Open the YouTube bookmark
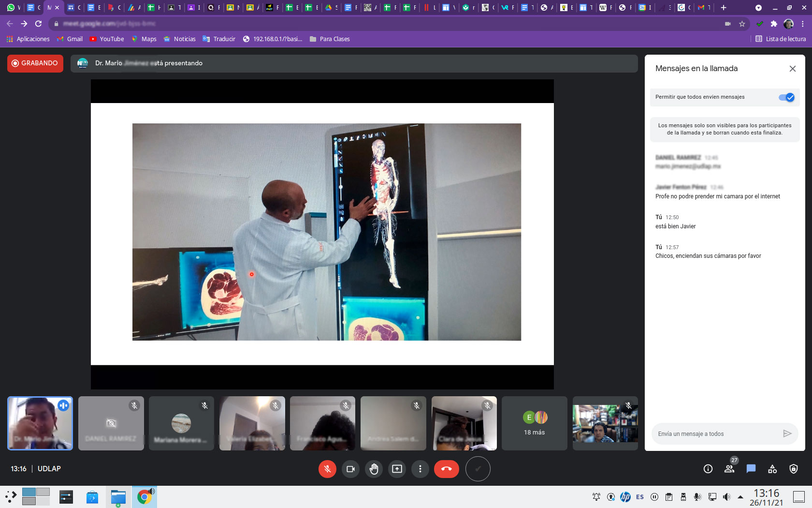Viewport: 812px width, 508px height. click(107, 39)
